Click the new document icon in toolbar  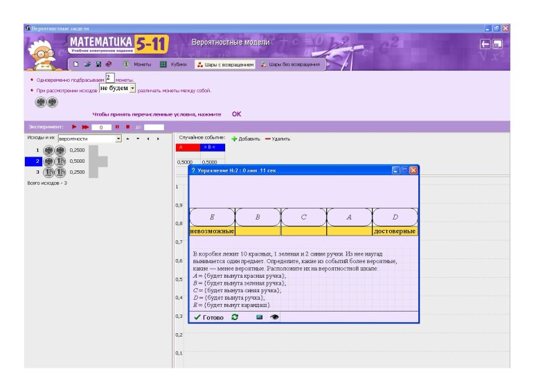tap(78, 64)
